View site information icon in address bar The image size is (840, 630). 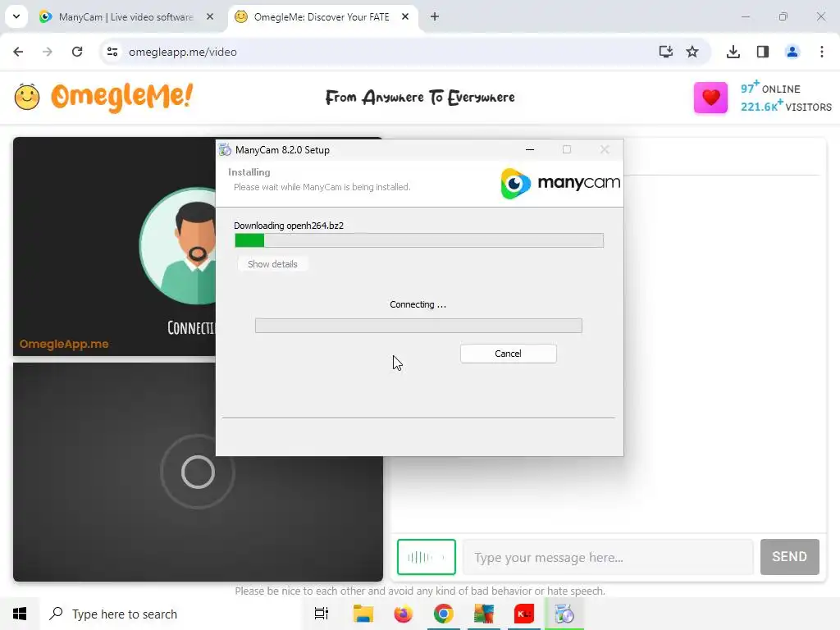click(x=112, y=52)
